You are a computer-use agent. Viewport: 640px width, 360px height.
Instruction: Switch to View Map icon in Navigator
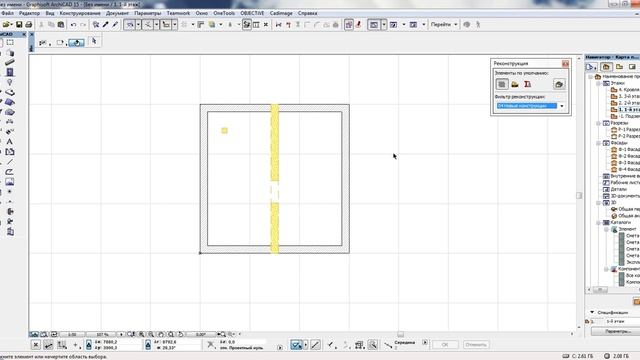coord(619,67)
